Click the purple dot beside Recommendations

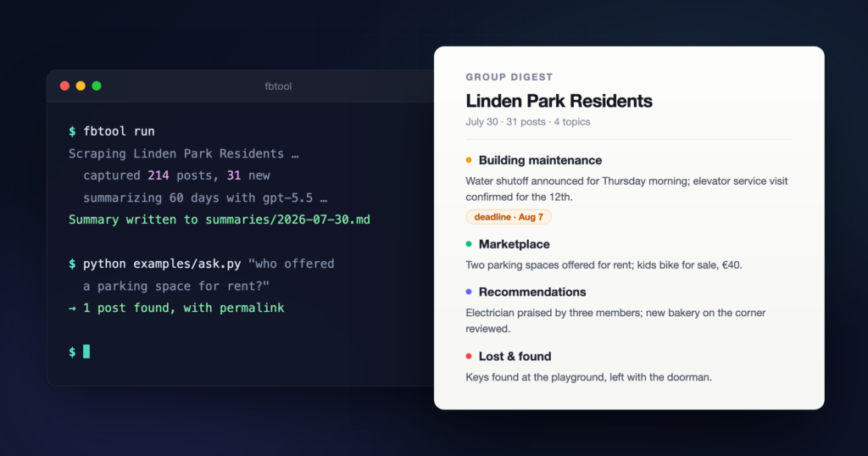coord(469,292)
